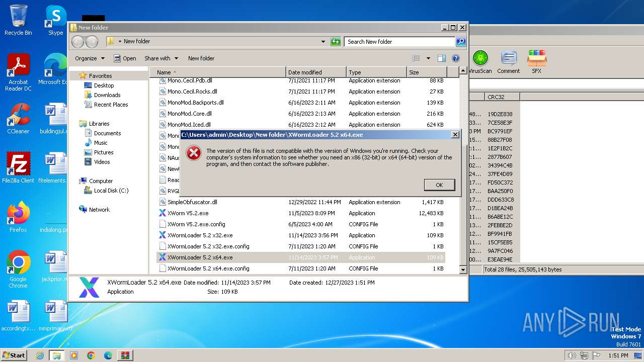Expand the address bar history dropdown

[x=323, y=42]
